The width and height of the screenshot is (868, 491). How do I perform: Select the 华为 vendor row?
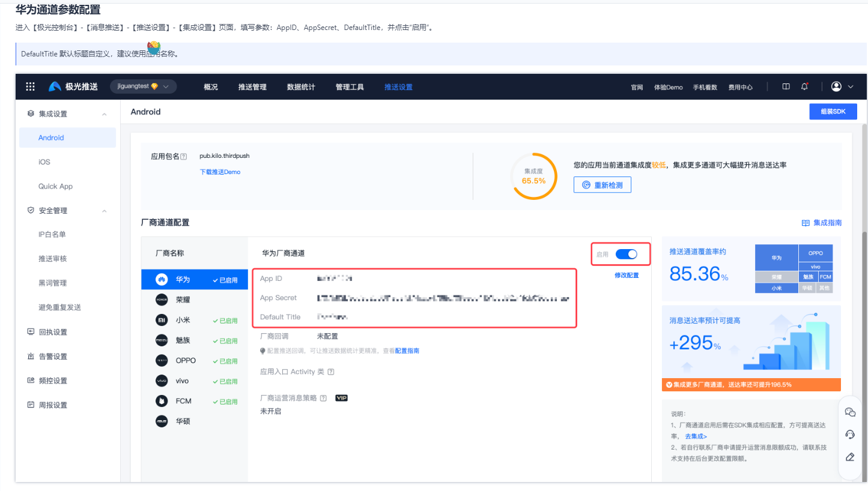[x=195, y=280]
